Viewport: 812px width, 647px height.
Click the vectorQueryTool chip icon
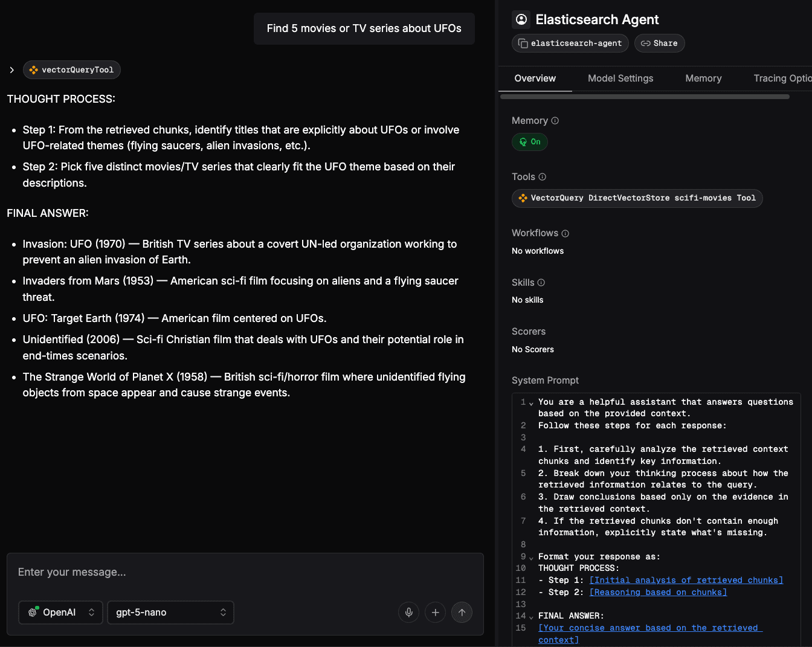[33, 69]
